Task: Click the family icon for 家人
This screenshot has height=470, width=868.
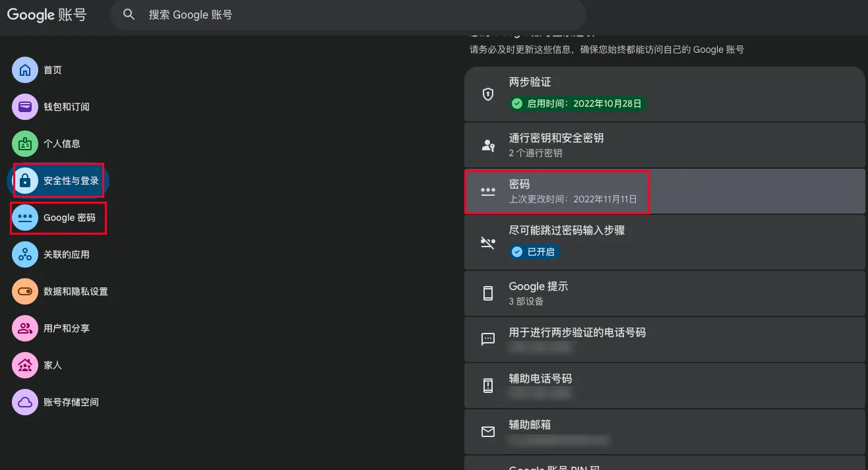Action: coord(25,365)
